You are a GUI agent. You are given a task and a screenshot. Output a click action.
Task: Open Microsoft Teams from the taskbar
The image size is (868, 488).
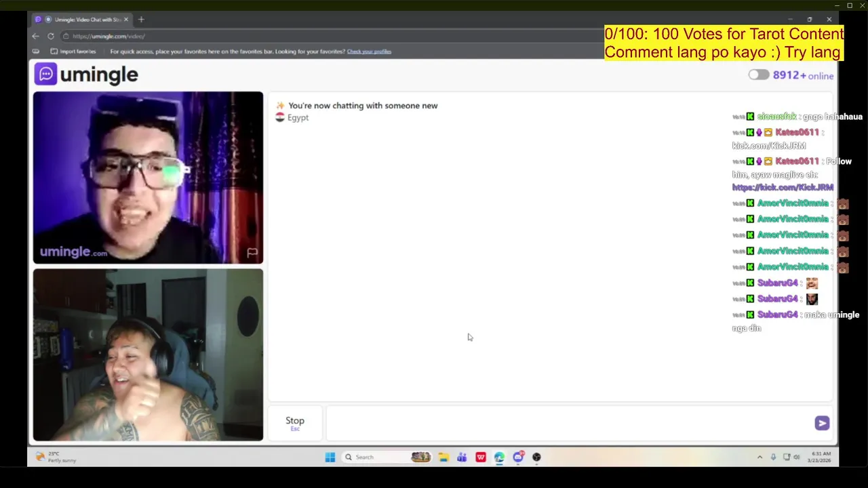coord(462,457)
